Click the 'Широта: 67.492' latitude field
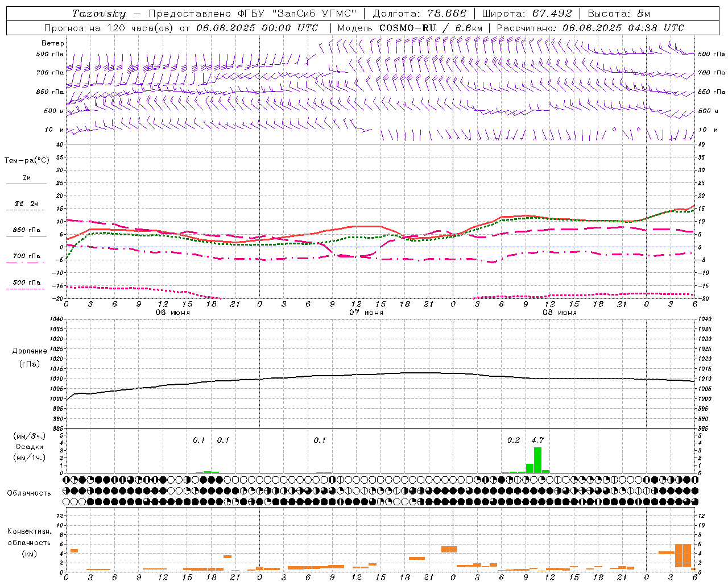728x582 pixels. coord(527,14)
